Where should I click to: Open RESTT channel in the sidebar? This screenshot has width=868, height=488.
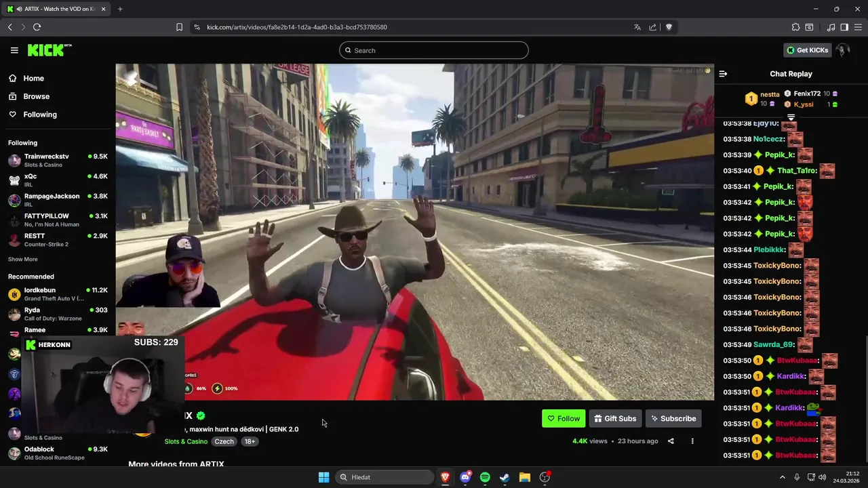click(x=58, y=240)
